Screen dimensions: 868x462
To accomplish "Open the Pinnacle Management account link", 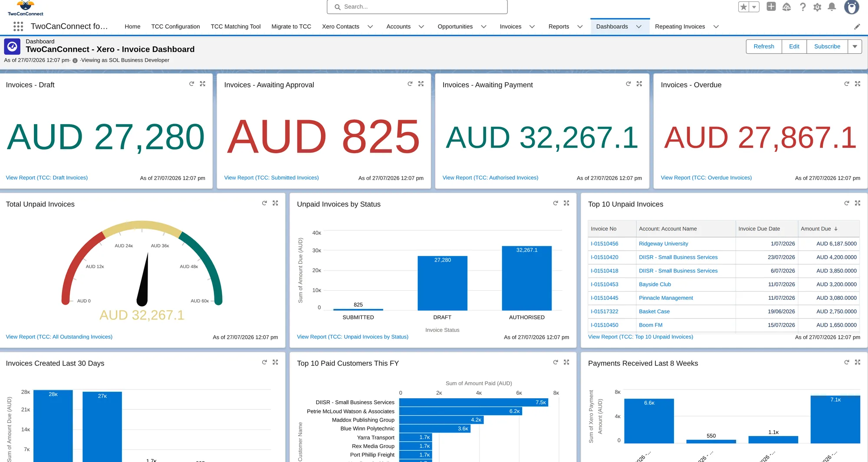I will click(x=666, y=298).
